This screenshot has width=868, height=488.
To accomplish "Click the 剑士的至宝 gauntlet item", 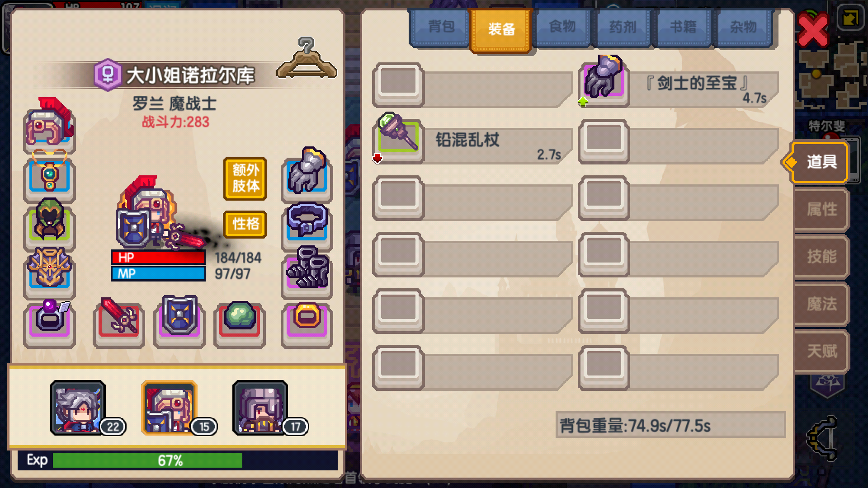I will coord(679,84).
